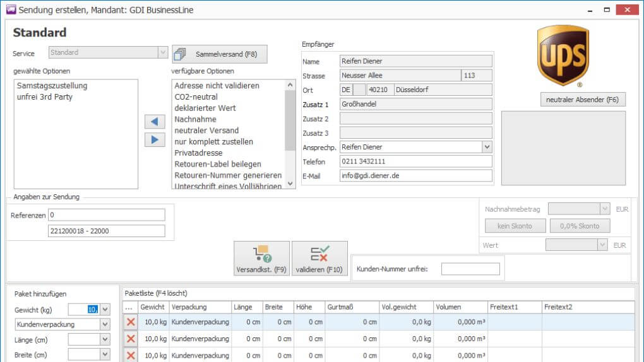Click the Volumen column header

pos(460,307)
